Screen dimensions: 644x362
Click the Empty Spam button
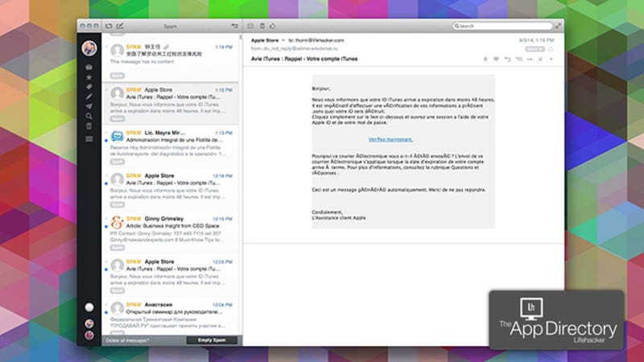[x=212, y=339]
